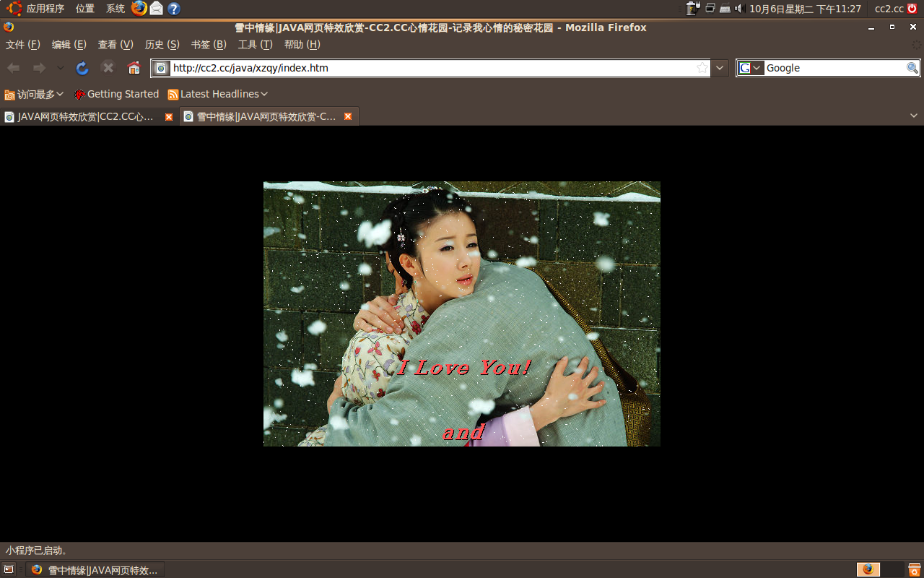Viewport: 924px width, 578px height.
Task: Open the 书签 (B) menu
Action: (x=209, y=45)
